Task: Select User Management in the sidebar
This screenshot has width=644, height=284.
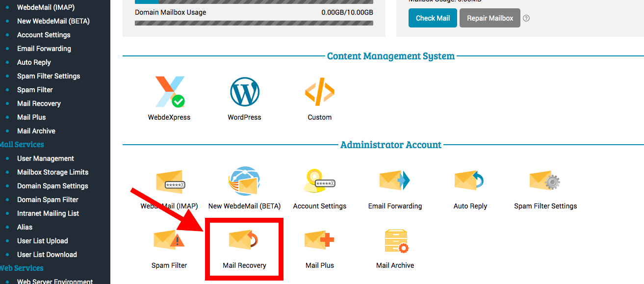Action: click(x=46, y=158)
